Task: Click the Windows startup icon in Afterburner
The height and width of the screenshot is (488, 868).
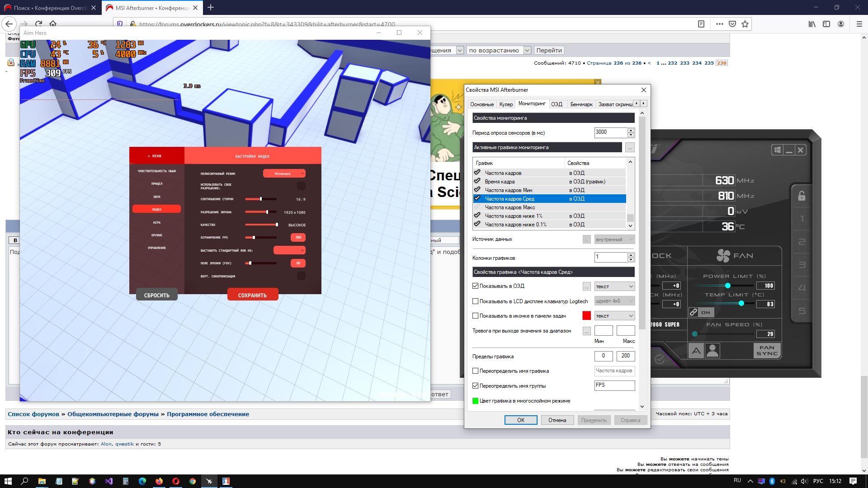Action: tap(777, 150)
